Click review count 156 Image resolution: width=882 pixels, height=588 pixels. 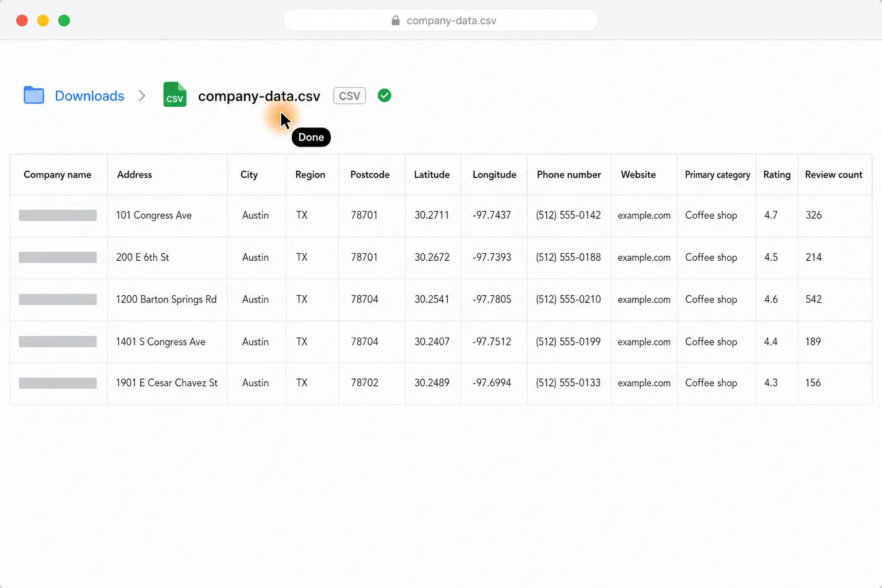click(x=813, y=383)
